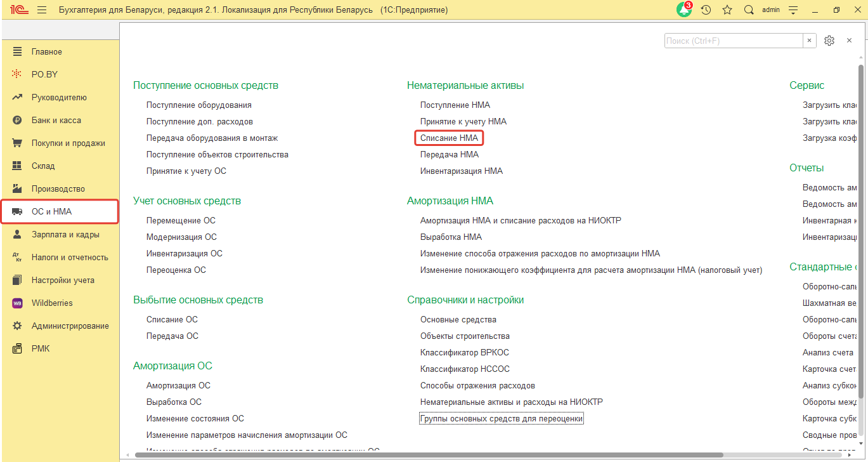This screenshot has width=868, height=462.
Task: Open menu settings gear icon
Action: click(829, 41)
